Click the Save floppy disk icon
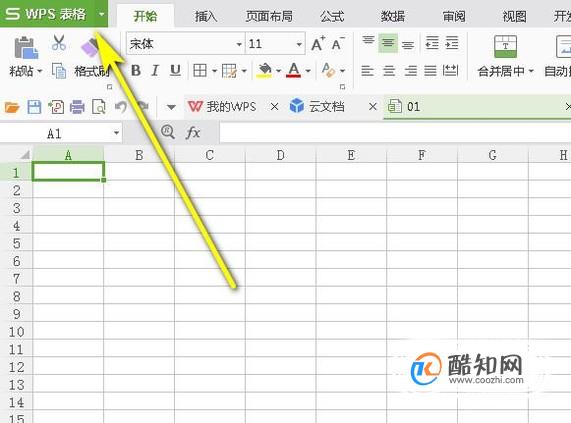This screenshot has height=423, width=571. (x=34, y=107)
